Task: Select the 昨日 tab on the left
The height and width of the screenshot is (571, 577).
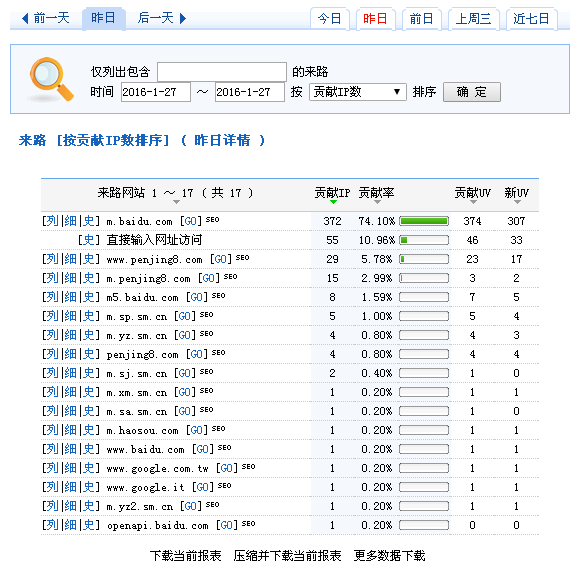Action: tap(103, 18)
